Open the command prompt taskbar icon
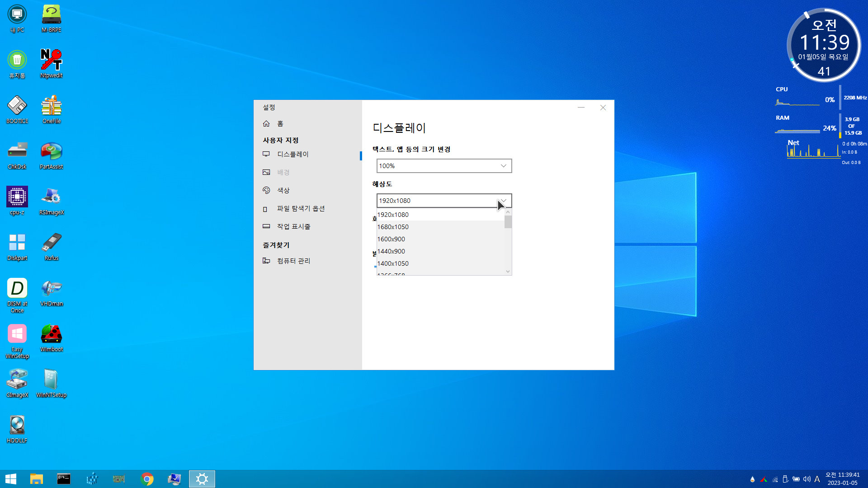This screenshot has height=488, width=868. pyautogui.click(x=64, y=479)
